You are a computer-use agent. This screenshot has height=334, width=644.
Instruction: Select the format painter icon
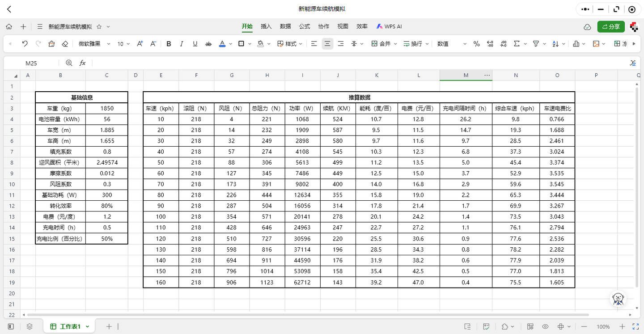tap(51, 44)
